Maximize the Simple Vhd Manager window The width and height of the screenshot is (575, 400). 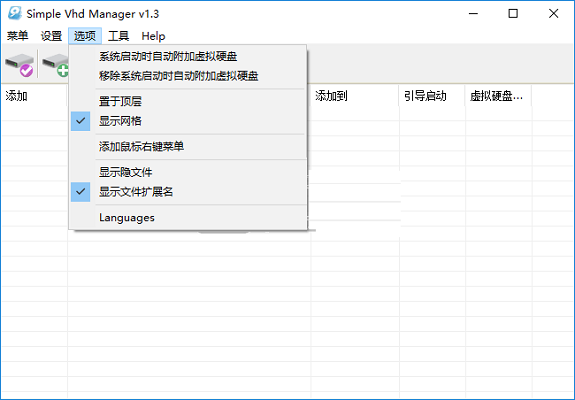click(513, 14)
